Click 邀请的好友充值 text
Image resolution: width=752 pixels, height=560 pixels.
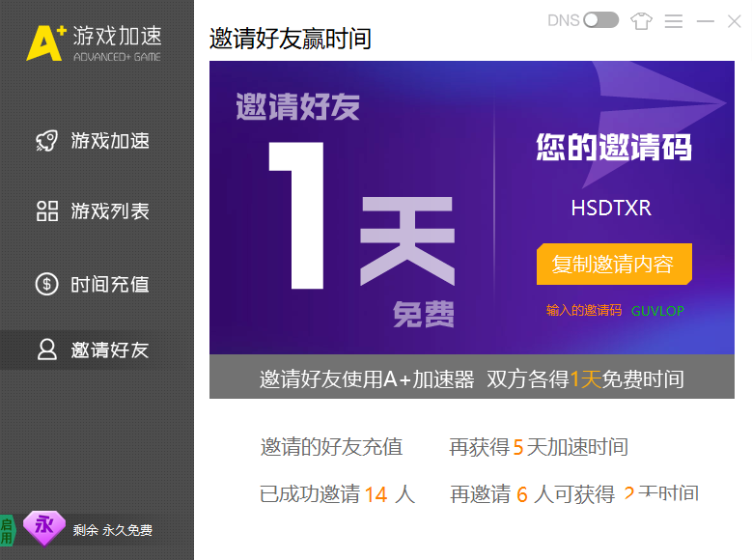point(331,447)
